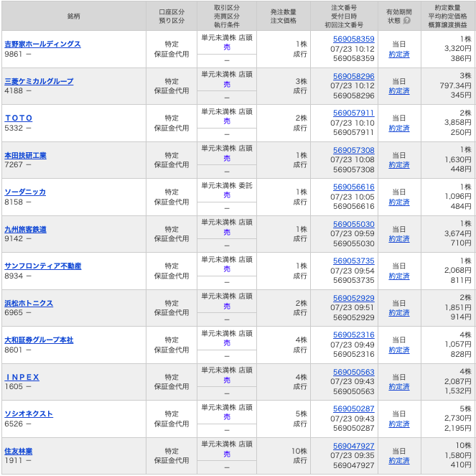This screenshot has height=476, width=476.
Task: Open サンフロンティア不動産 stock link
Action: (43, 266)
